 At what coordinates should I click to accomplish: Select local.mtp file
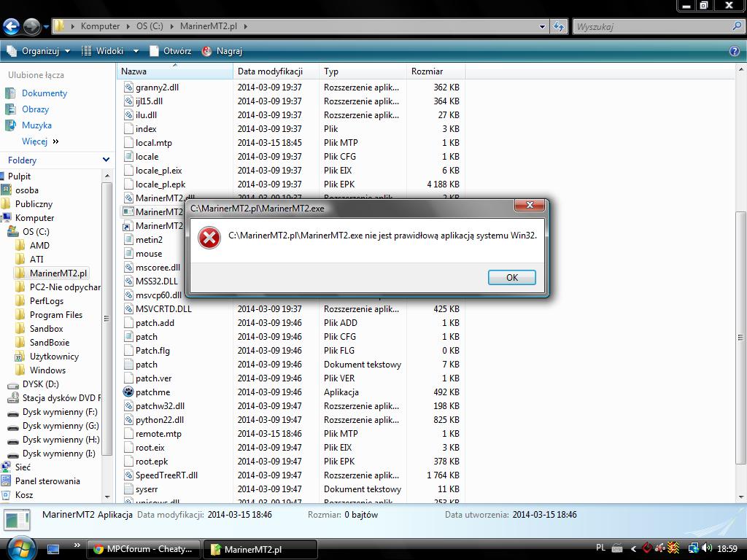pyautogui.click(x=154, y=142)
